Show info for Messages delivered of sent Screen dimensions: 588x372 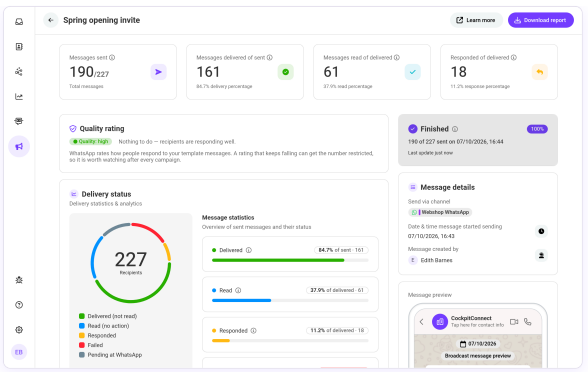click(x=270, y=58)
